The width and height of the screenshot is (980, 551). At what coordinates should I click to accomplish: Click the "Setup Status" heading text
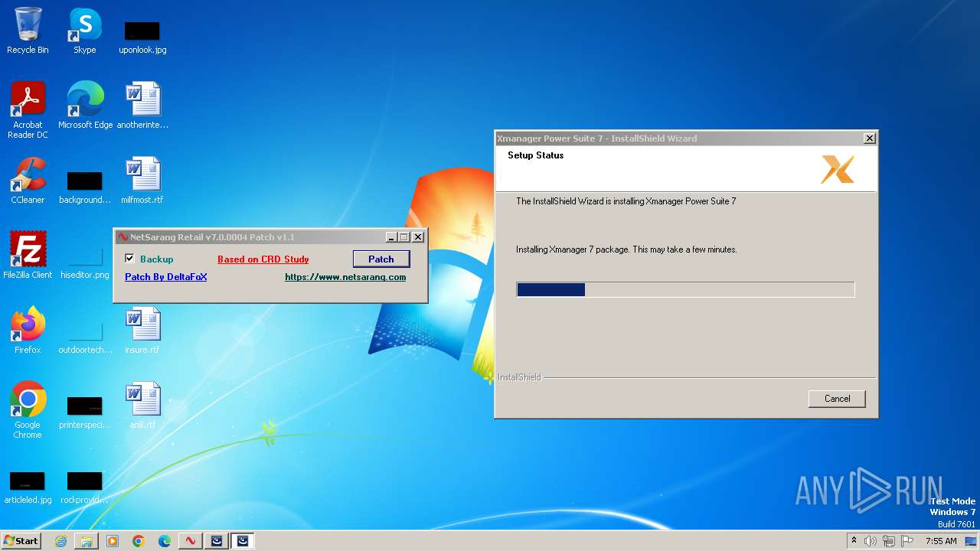tap(536, 155)
